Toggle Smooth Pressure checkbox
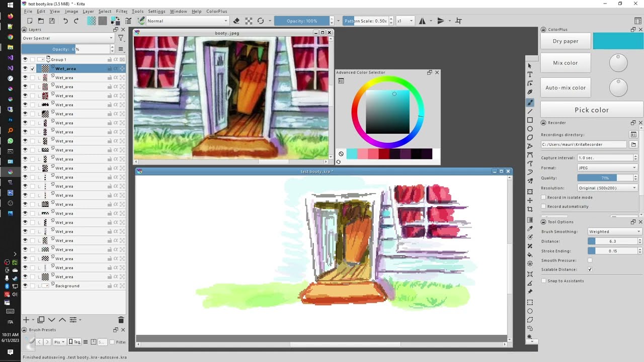Screen dimensions: 644x362 pos(590,260)
